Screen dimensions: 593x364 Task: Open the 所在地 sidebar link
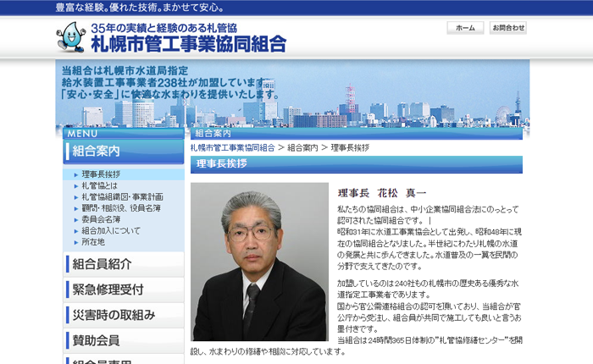93,241
